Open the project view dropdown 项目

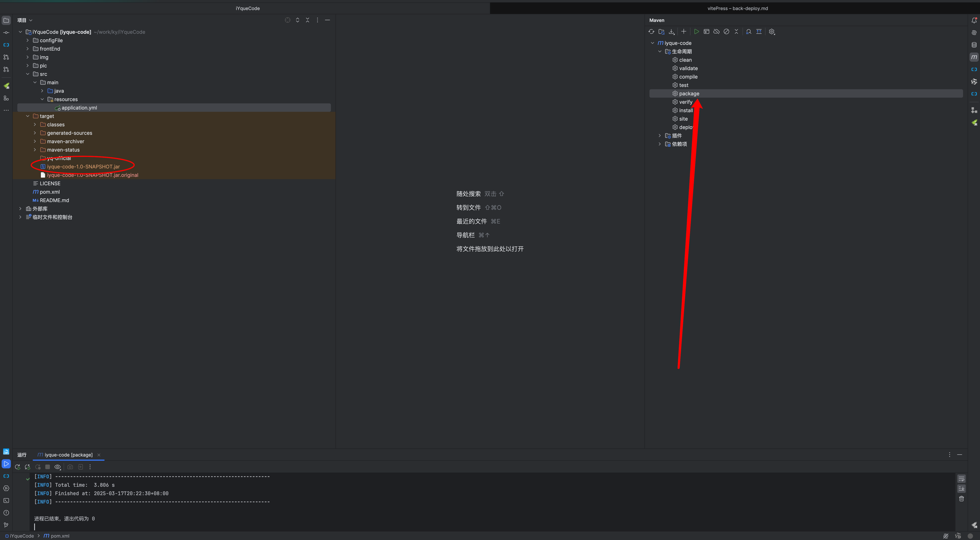25,20
